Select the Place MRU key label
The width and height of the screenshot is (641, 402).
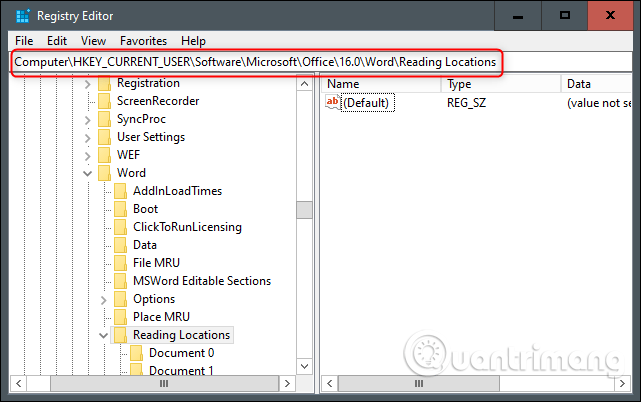pos(161,317)
